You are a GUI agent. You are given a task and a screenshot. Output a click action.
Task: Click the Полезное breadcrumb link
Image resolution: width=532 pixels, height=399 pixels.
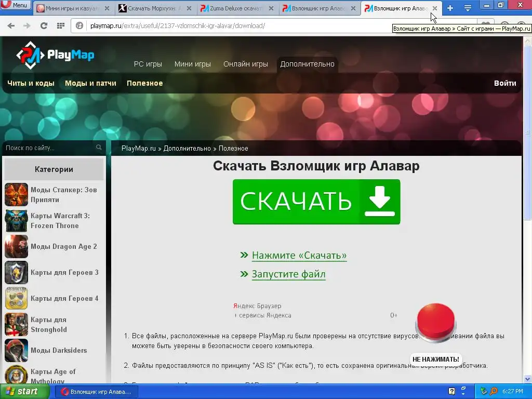tap(233, 148)
